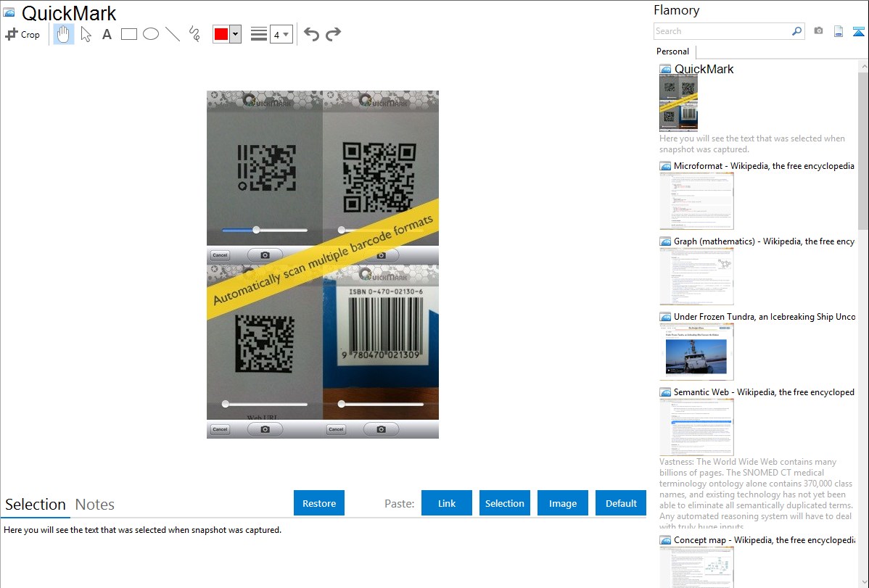Click the snapshot icon beside Under Frozen Tundra
The height and width of the screenshot is (588, 869).
665,317
